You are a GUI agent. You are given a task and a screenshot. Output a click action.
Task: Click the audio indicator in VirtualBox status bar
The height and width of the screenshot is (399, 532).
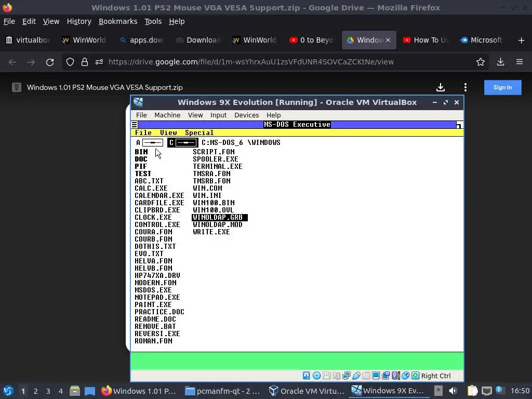click(x=337, y=375)
